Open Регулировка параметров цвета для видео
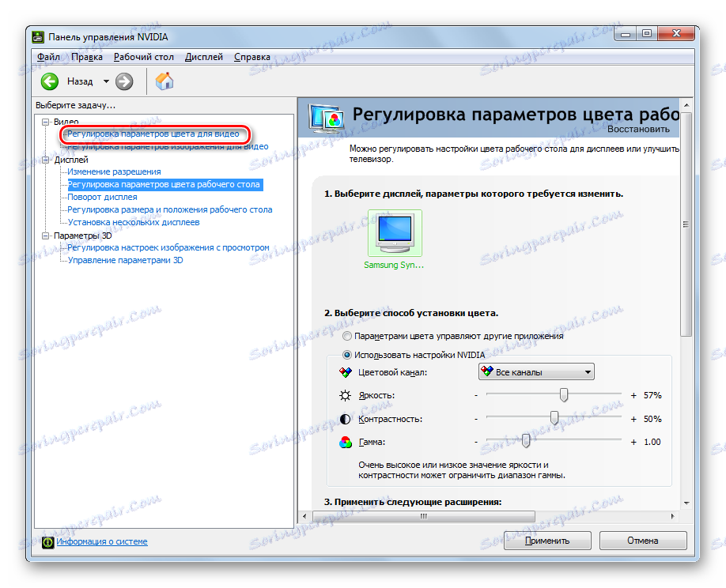Image resolution: width=726 pixels, height=588 pixels. pos(153,134)
